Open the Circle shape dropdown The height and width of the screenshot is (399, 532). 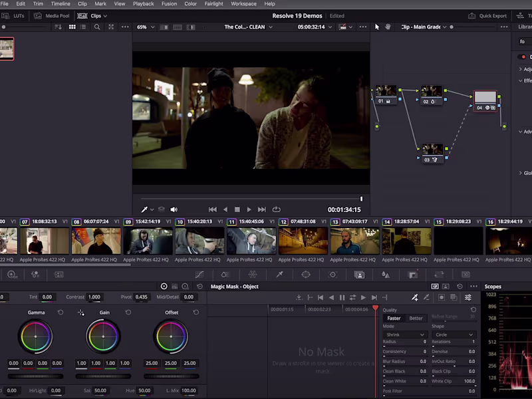(x=452, y=334)
